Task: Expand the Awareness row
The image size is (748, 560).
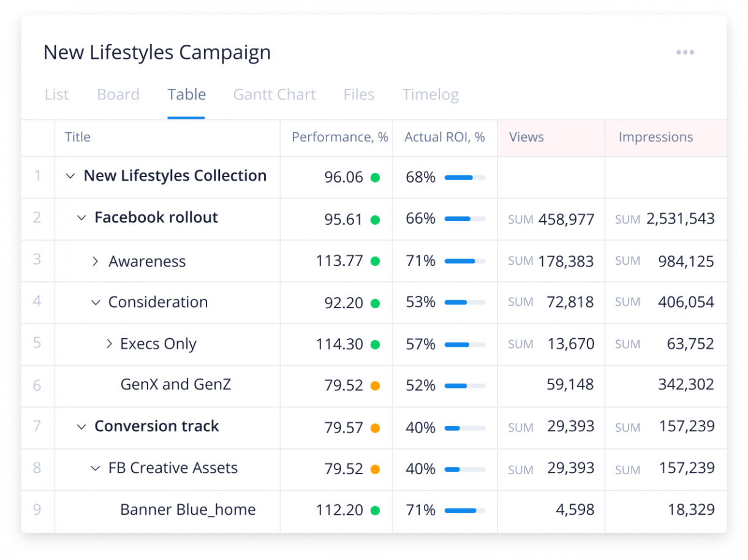Action: coord(95,262)
